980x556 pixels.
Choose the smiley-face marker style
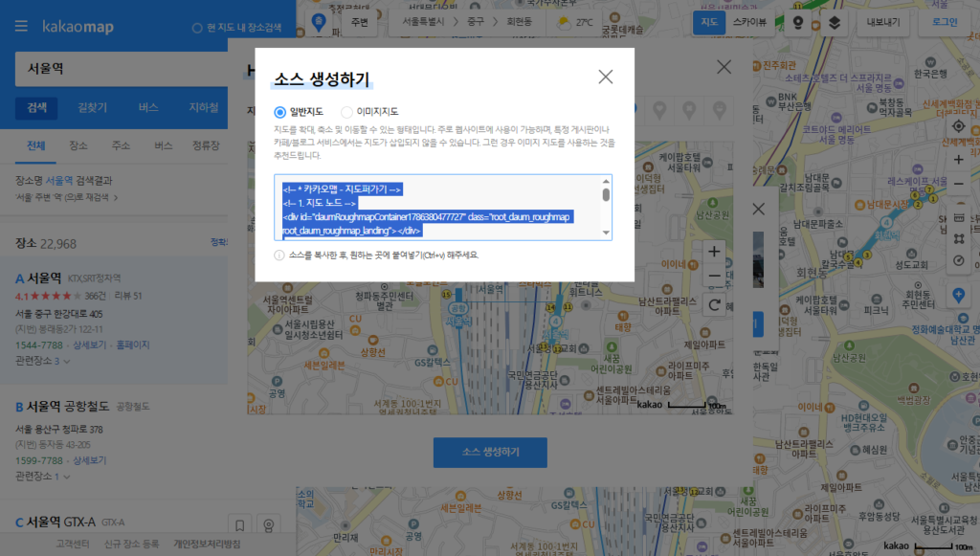pos(720,111)
